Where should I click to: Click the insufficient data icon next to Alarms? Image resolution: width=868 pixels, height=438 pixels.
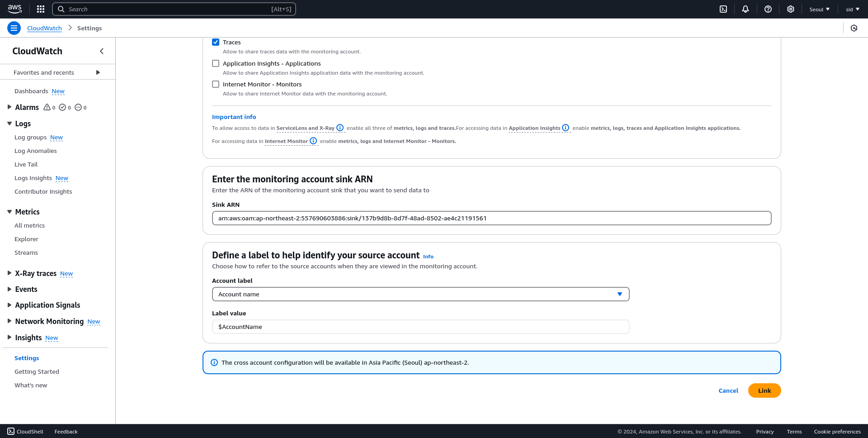click(78, 107)
